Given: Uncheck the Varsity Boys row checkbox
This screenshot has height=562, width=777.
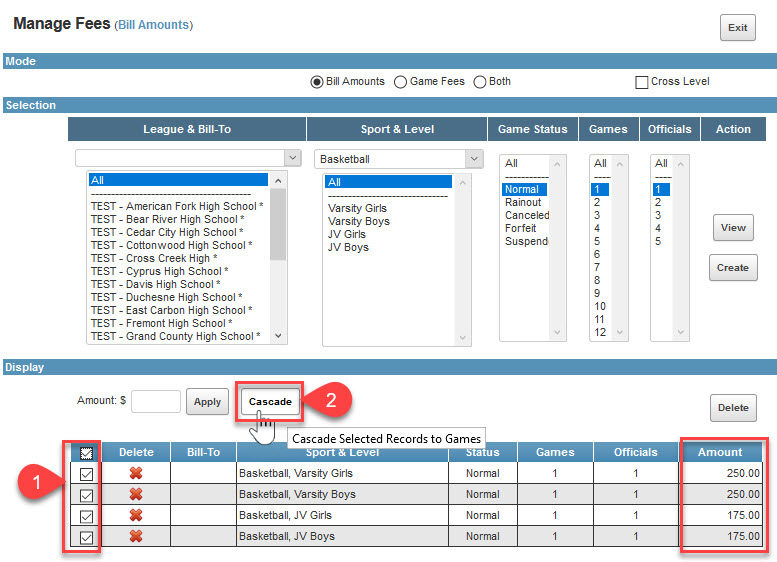Looking at the screenshot, I should pos(86,495).
